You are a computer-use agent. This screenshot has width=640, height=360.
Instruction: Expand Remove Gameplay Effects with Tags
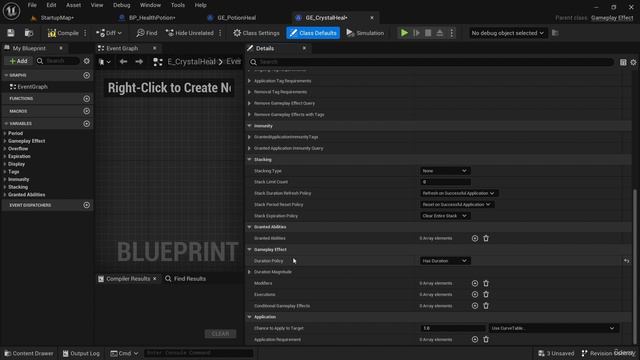pos(249,115)
